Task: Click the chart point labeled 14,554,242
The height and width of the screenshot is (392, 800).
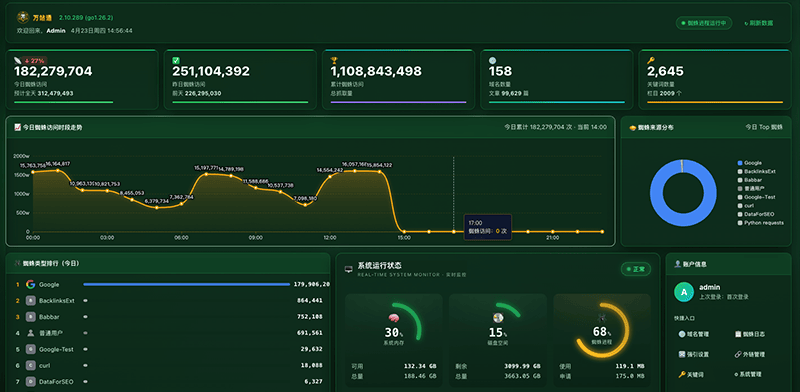Action: (330, 177)
